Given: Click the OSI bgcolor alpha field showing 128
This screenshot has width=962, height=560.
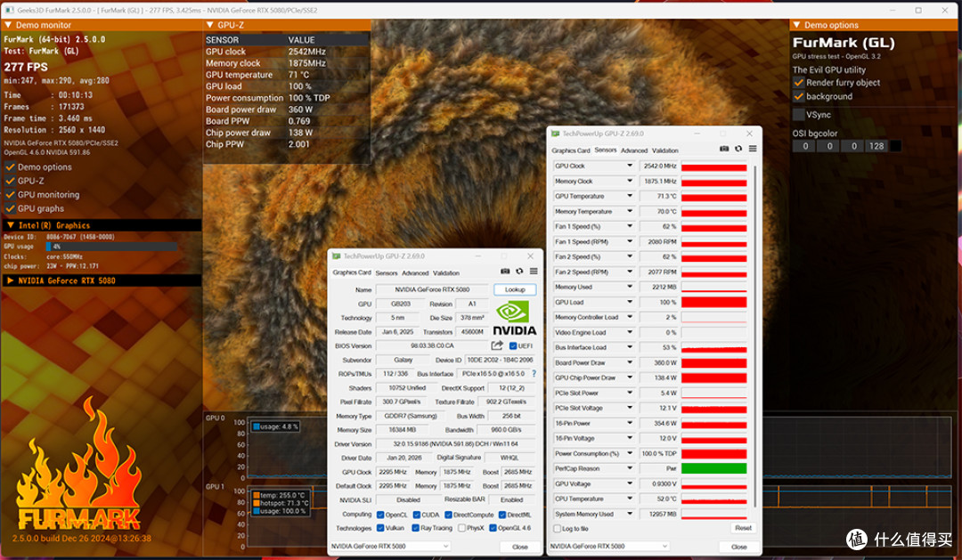Looking at the screenshot, I should pos(876,146).
